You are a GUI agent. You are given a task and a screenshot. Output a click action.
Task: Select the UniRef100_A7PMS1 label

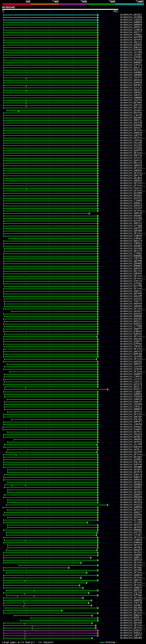[131, 35]
